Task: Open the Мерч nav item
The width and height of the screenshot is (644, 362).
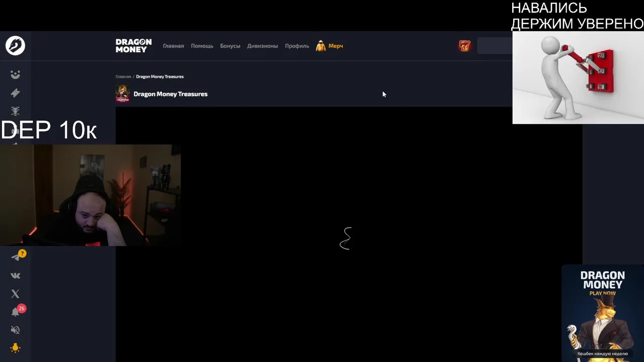Action: (x=336, y=46)
